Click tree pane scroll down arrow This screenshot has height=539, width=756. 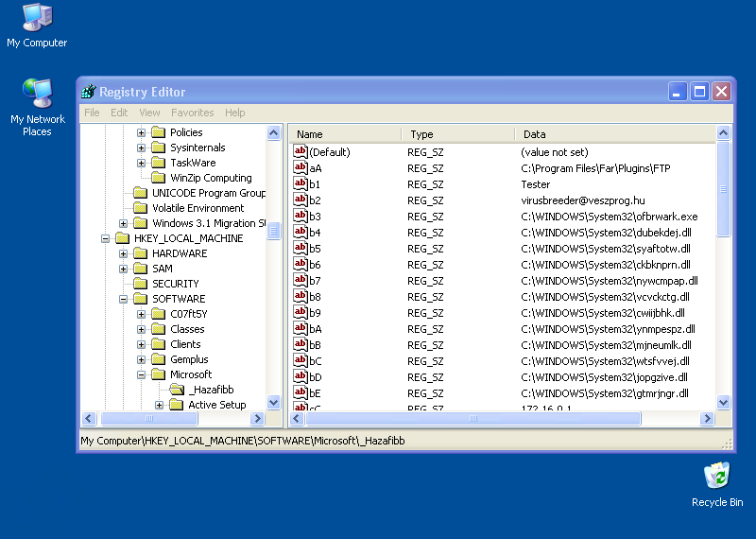(274, 402)
